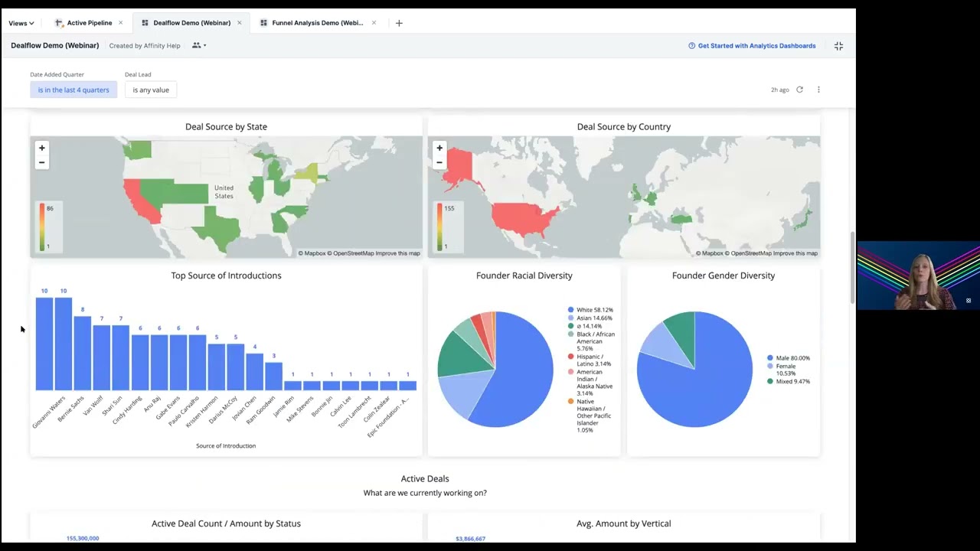
Task: Open the dashboard three-dot menu
Action: point(818,90)
